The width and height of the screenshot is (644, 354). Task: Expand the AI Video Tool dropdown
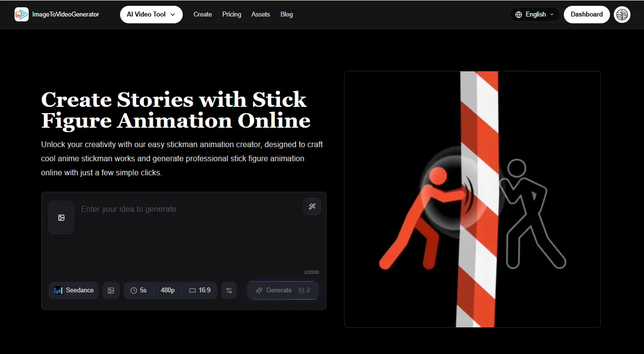pos(151,15)
